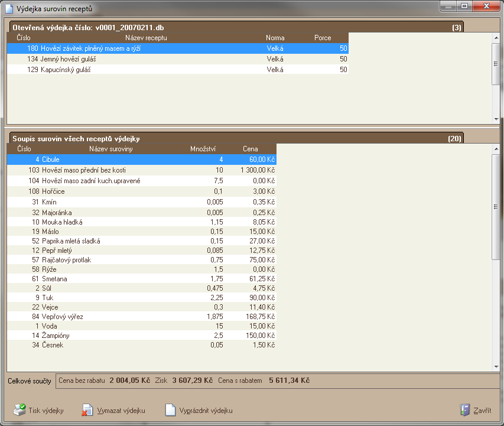Select the Voda ingredient row
Screen dimensions: 504x426
(x=141, y=326)
